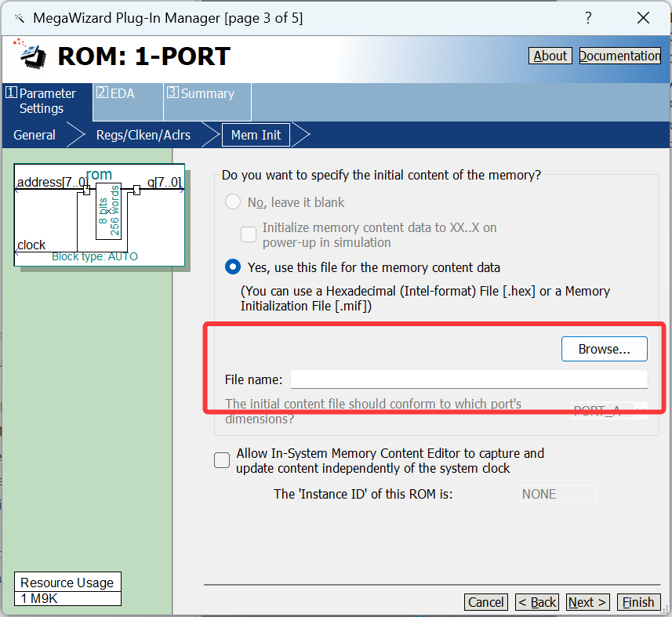The image size is (672, 617).
Task: Click the help question mark button
Action: click(x=588, y=17)
